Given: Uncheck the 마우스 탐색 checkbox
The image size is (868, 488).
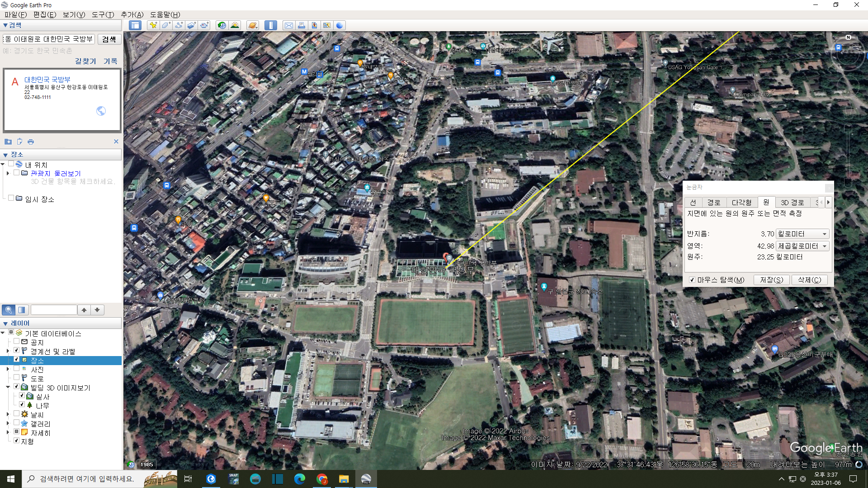Looking at the screenshot, I should (x=692, y=280).
